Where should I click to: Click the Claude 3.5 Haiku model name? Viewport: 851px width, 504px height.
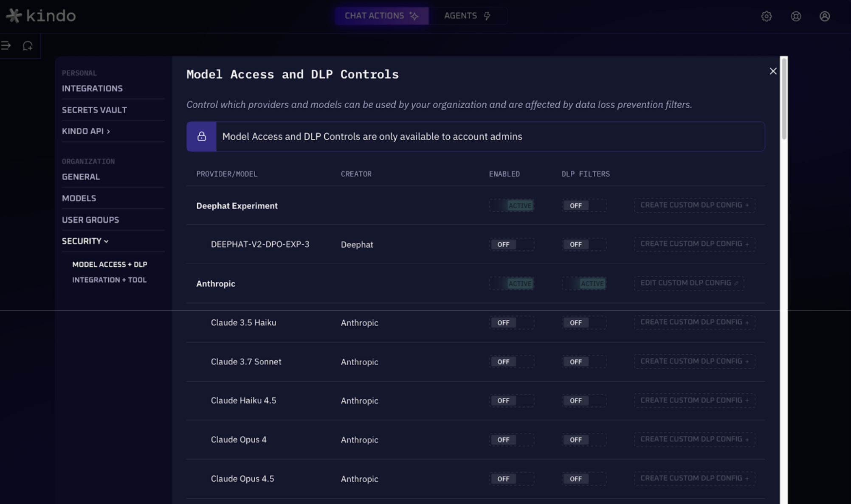[243, 322]
